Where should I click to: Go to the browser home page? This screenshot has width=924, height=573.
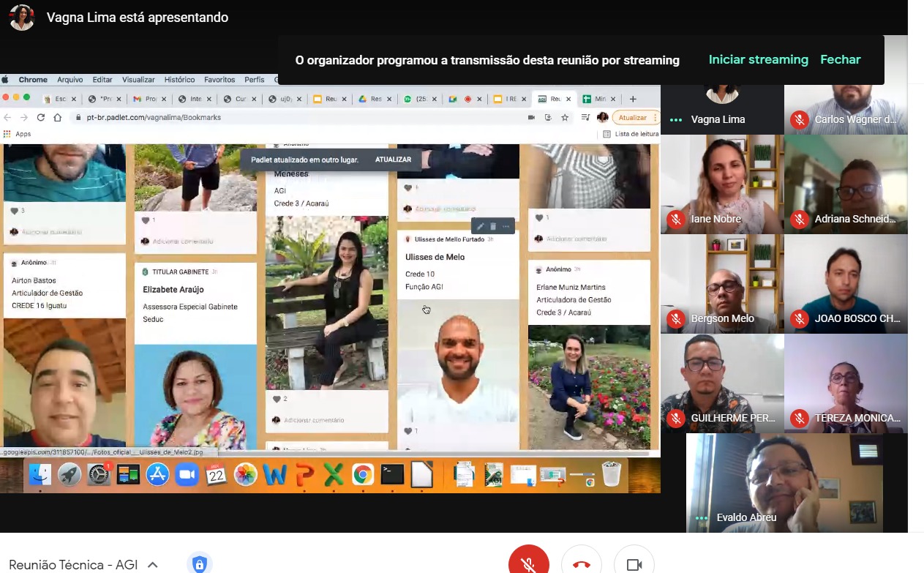[58, 117]
